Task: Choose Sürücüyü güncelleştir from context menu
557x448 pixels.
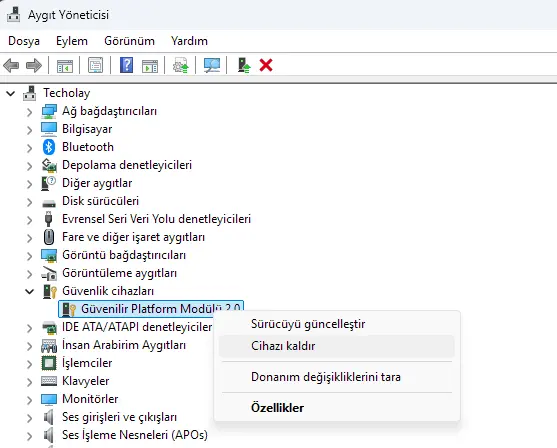Action: (336, 324)
